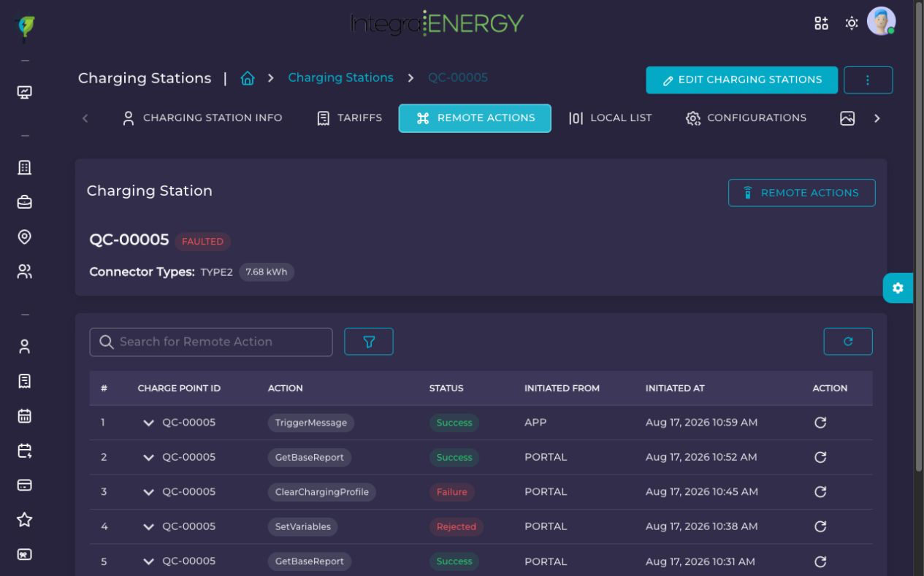Retry the TriggerMessage action in row 1
The height and width of the screenshot is (576, 924).
(x=820, y=423)
